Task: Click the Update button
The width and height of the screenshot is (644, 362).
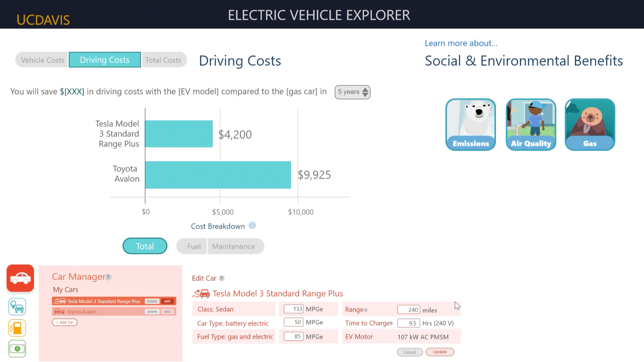Action: tap(440, 352)
